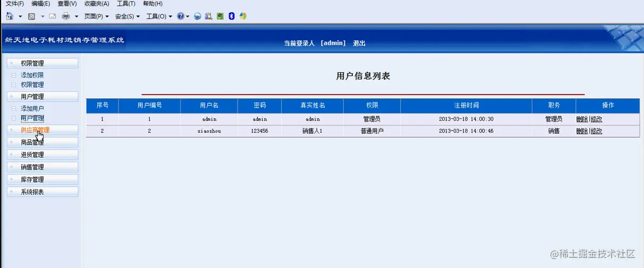Open the 工具(T) menu
Image resolution: width=644 pixels, height=268 pixels.
point(126,4)
